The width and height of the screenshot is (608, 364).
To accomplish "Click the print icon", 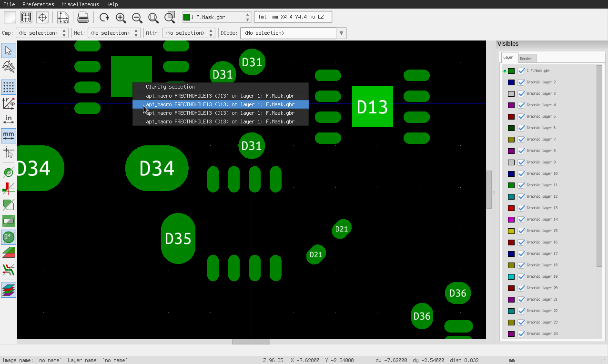I will click(83, 18).
